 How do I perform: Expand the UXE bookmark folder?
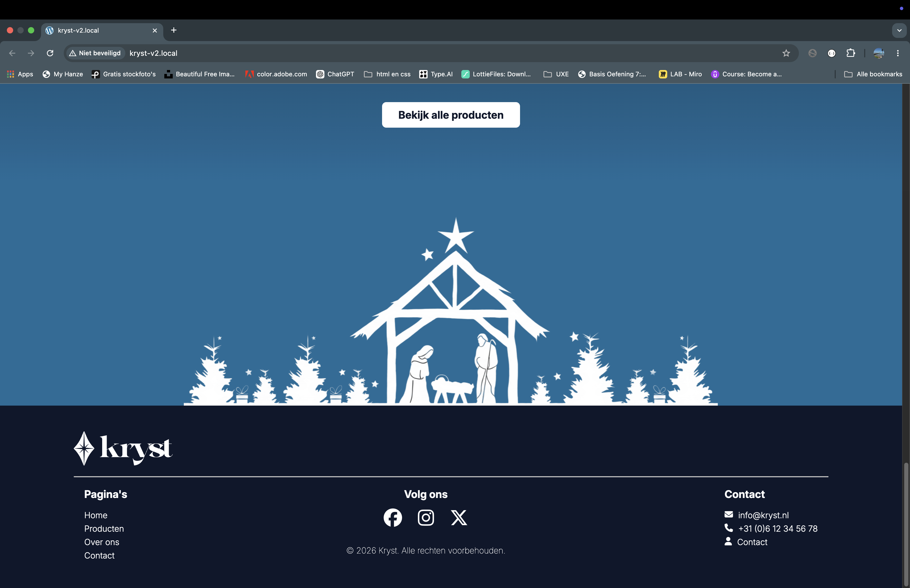click(x=556, y=74)
